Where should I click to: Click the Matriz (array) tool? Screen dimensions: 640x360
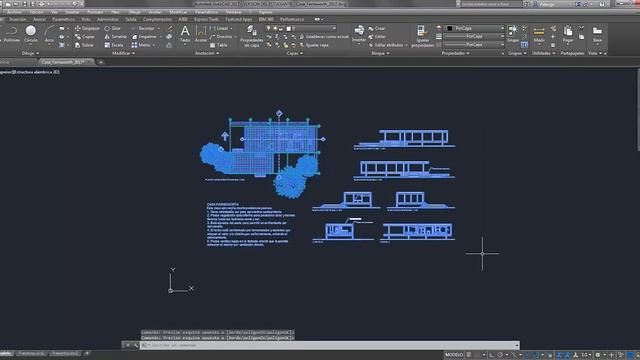coord(141,45)
